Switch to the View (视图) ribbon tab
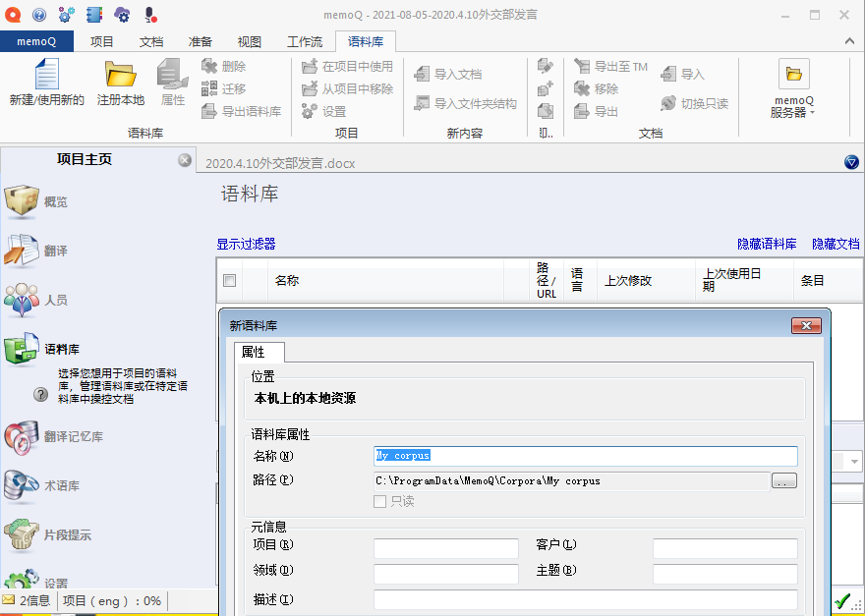 click(x=250, y=41)
